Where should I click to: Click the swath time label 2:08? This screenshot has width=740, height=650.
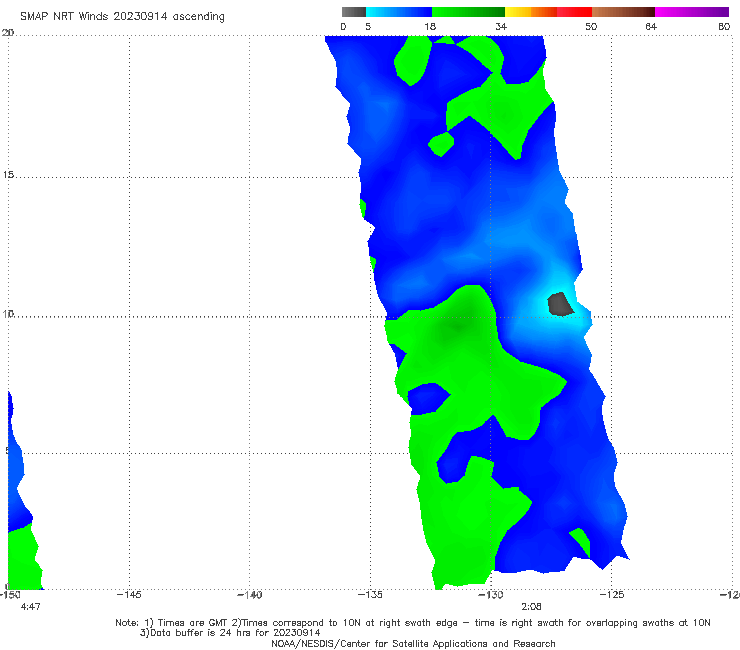click(x=531, y=607)
